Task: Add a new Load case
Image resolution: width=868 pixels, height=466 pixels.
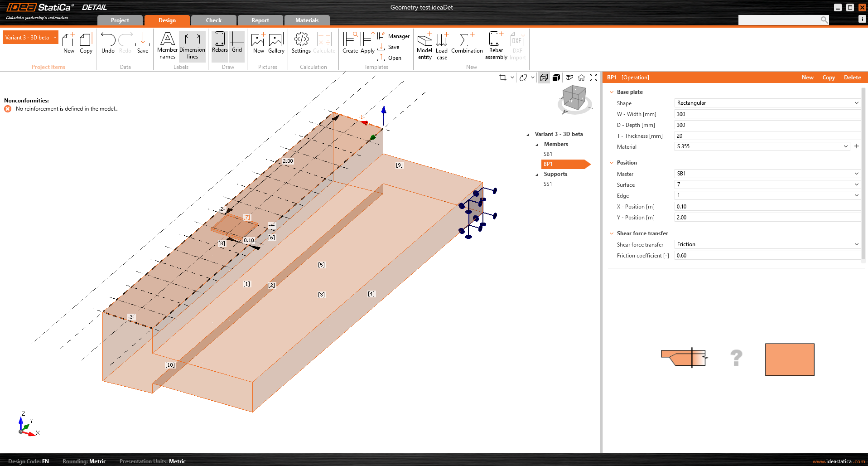Action: point(441,44)
